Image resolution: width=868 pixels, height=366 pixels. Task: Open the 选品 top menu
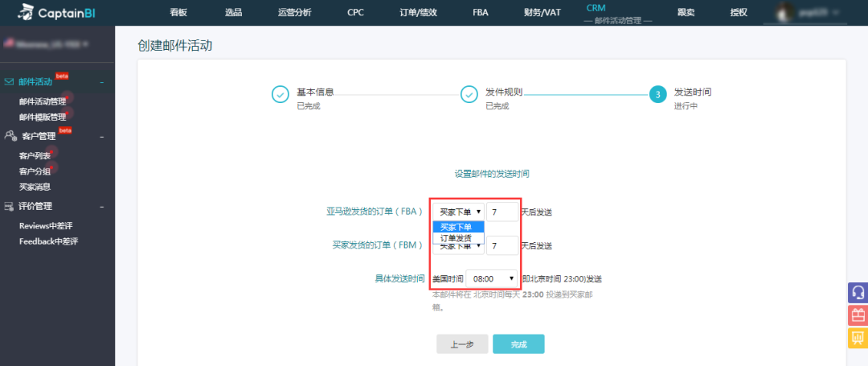coord(234,12)
